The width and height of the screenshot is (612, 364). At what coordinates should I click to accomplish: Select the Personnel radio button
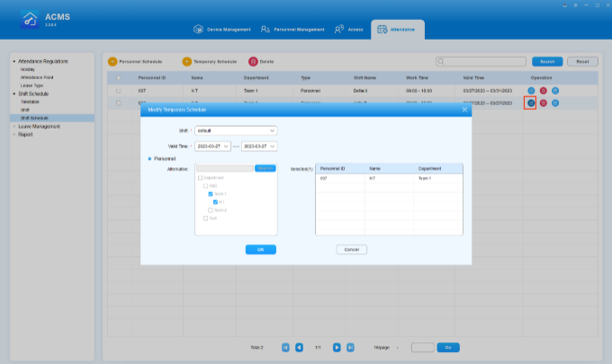[x=149, y=158]
